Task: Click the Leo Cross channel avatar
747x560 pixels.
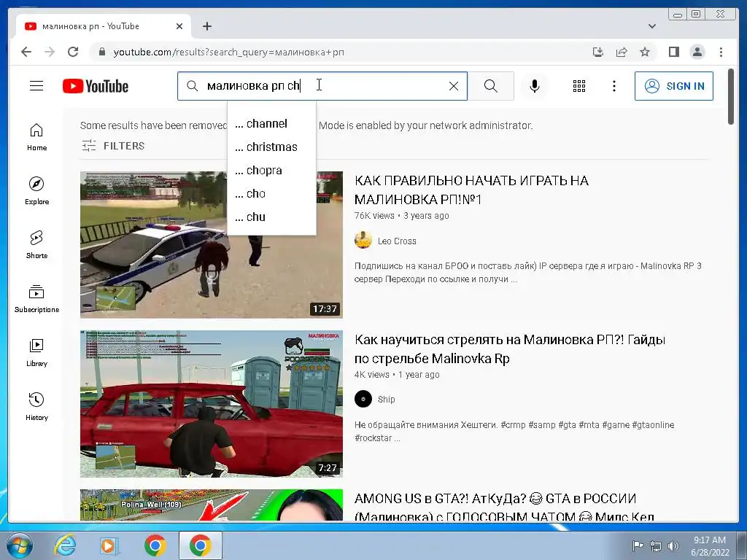Action: click(x=363, y=240)
